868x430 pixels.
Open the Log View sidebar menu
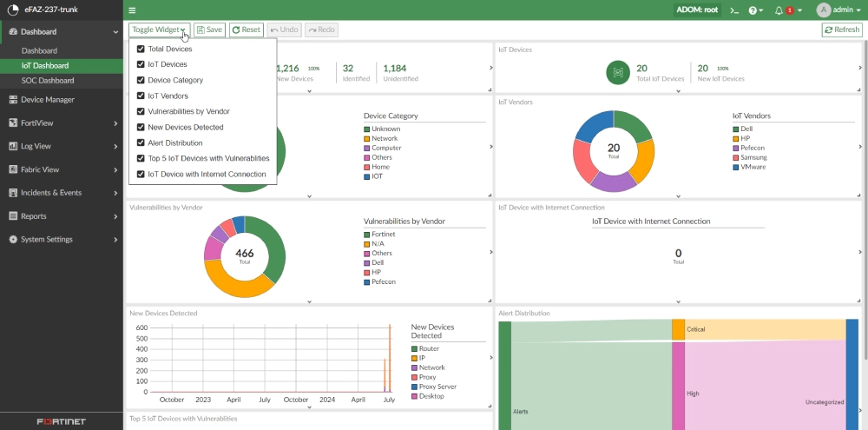(x=61, y=147)
